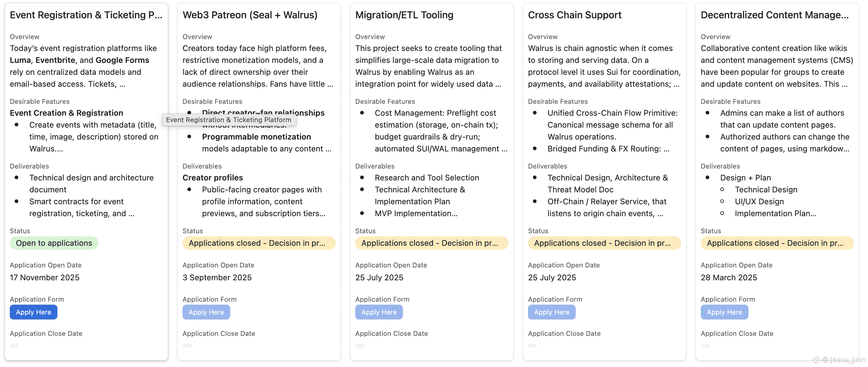
Task: Click Apply Here on Migration/ETL Tooling card
Action: [x=379, y=312]
